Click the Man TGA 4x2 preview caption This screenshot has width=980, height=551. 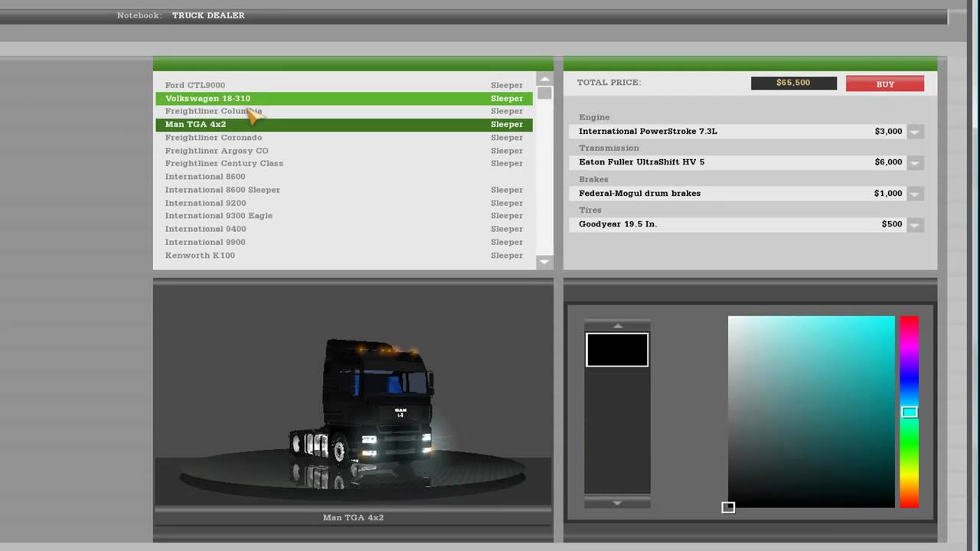pyautogui.click(x=353, y=517)
